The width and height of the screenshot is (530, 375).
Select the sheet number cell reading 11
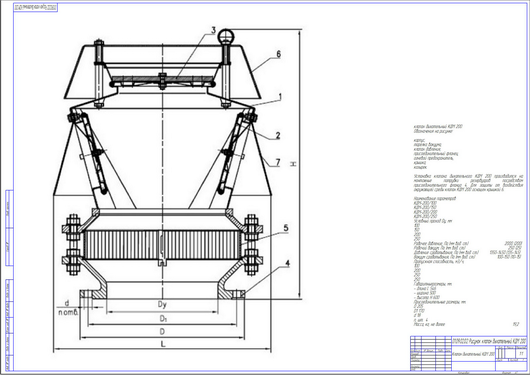521,353
